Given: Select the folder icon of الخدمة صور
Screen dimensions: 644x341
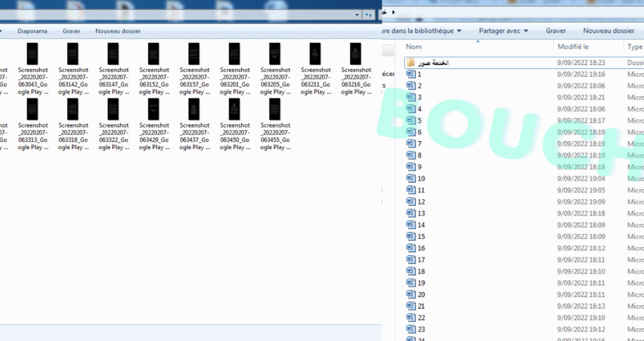Looking at the screenshot, I should pyautogui.click(x=411, y=63).
